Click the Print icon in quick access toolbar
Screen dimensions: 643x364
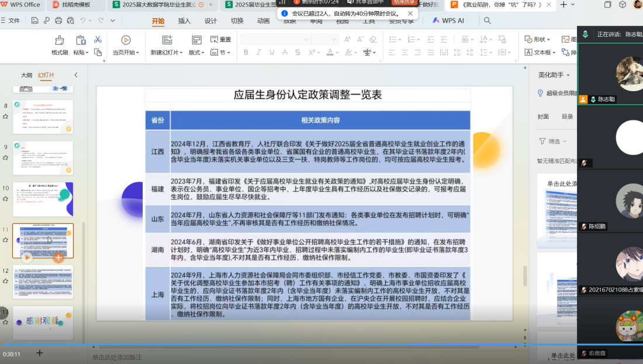(58, 20)
